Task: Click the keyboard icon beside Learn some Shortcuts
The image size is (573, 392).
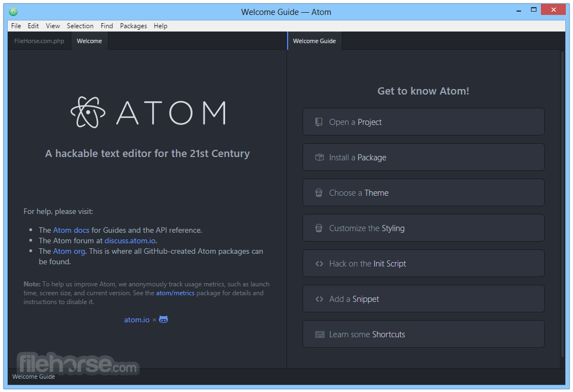Action: (320, 334)
